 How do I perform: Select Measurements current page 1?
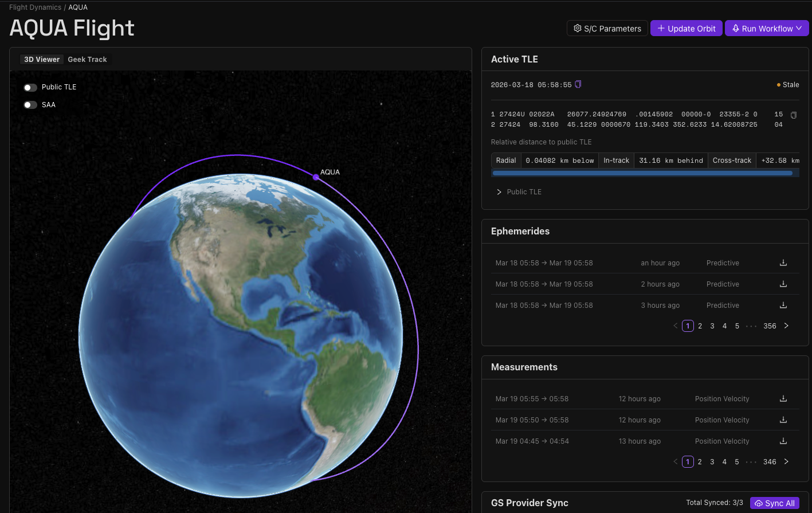688,461
